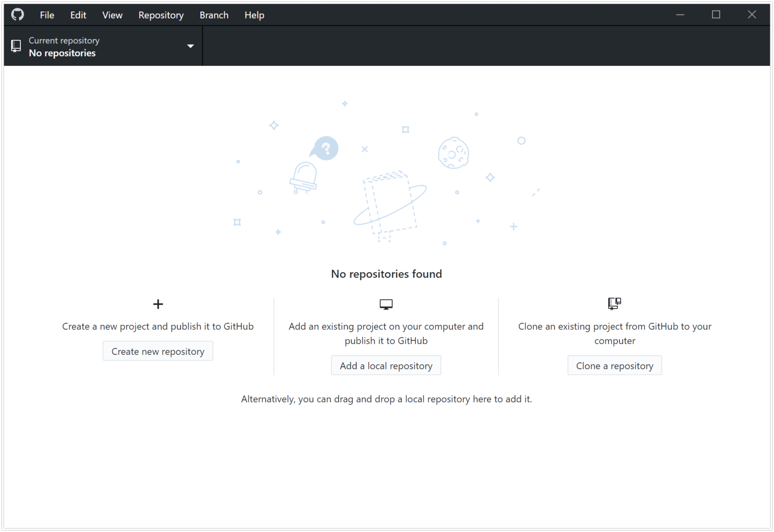Open the No repositories selector
The image size is (774, 532).
[62, 53]
